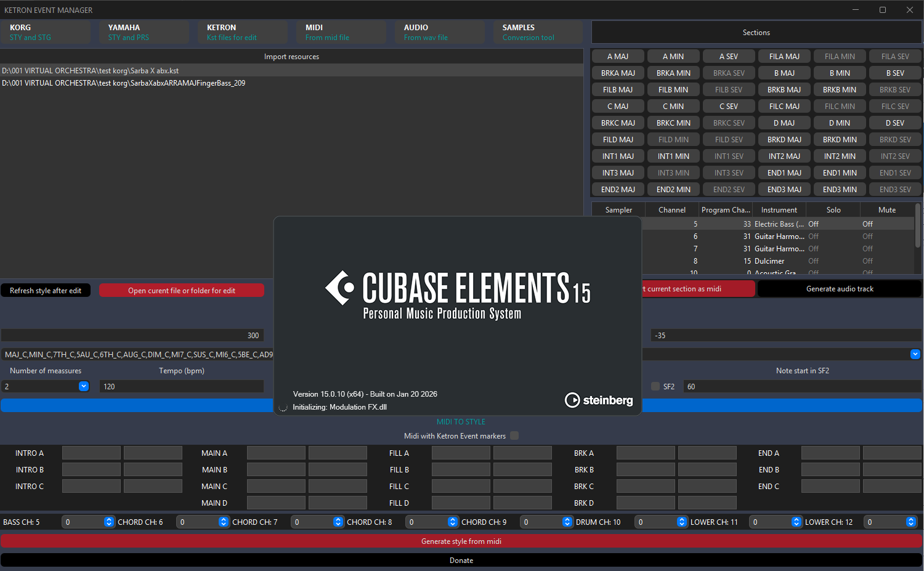924x571 pixels.
Task: Click the loading spinner beside Initializing text
Action: click(x=283, y=407)
